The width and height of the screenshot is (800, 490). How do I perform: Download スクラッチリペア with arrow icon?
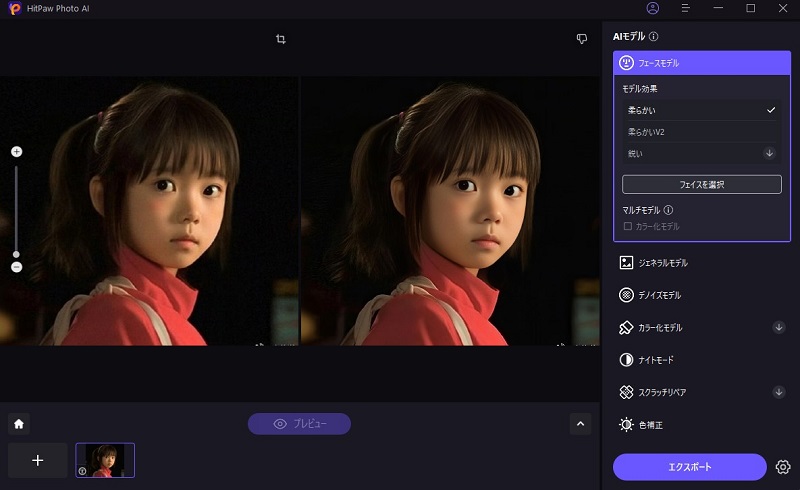pos(779,392)
